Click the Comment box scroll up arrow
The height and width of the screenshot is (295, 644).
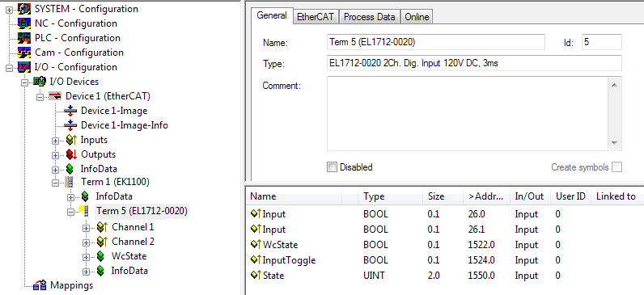pyautogui.click(x=614, y=85)
